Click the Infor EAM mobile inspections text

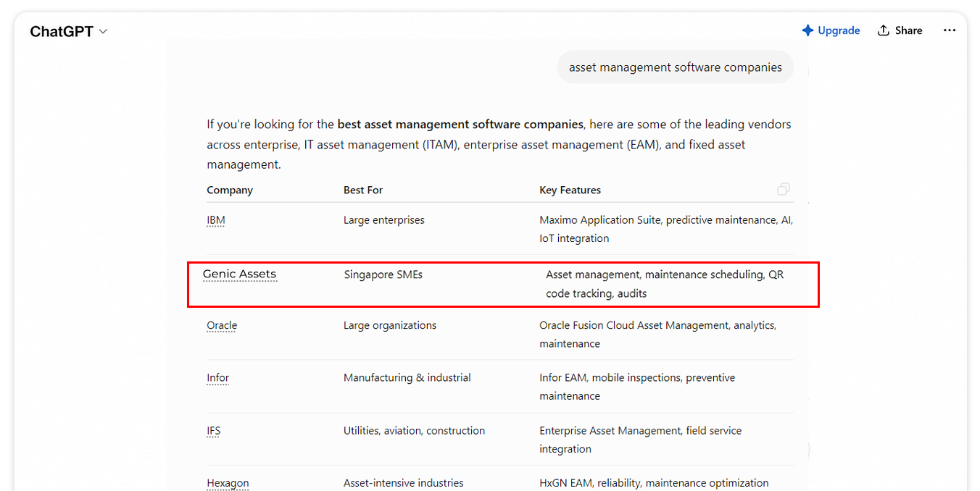click(637, 387)
